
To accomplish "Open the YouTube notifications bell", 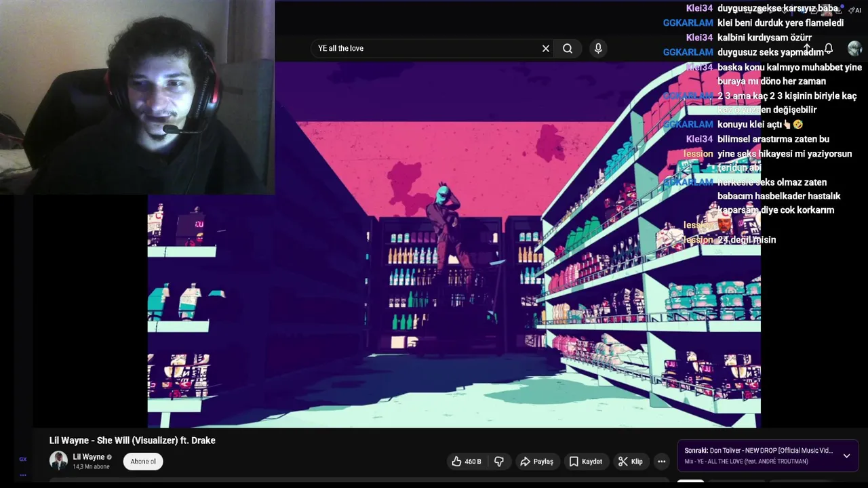I will click(x=828, y=49).
